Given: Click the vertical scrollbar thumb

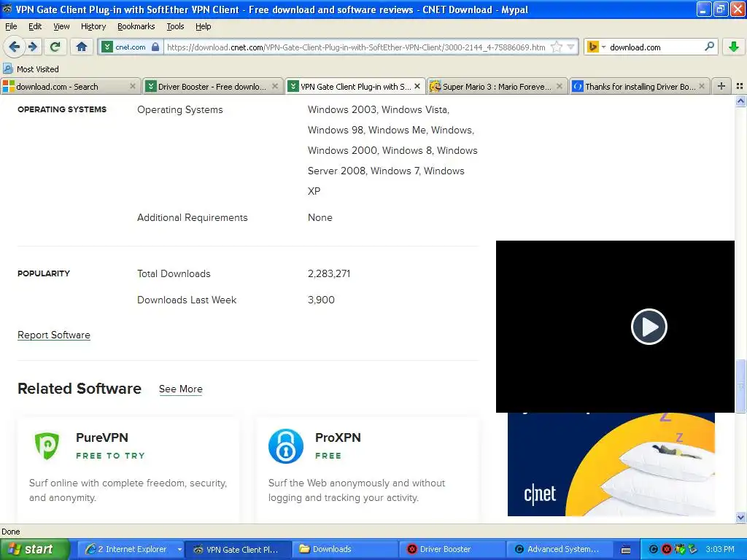Looking at the screenshot, I should (740, 386).
